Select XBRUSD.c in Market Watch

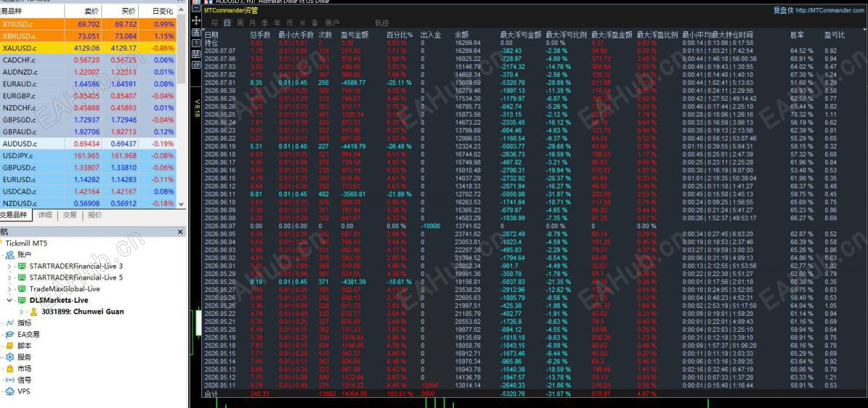click(88, 36)
